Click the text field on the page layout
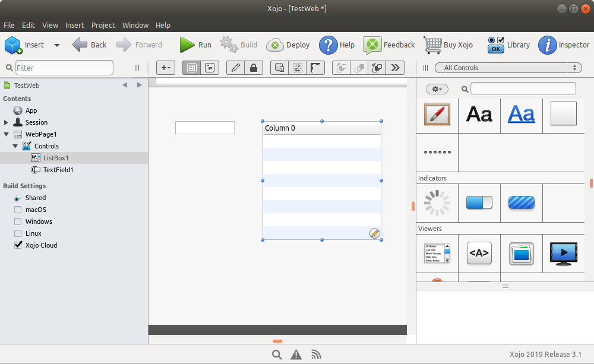This screenshot has height=364, width=594. (205, 128)
